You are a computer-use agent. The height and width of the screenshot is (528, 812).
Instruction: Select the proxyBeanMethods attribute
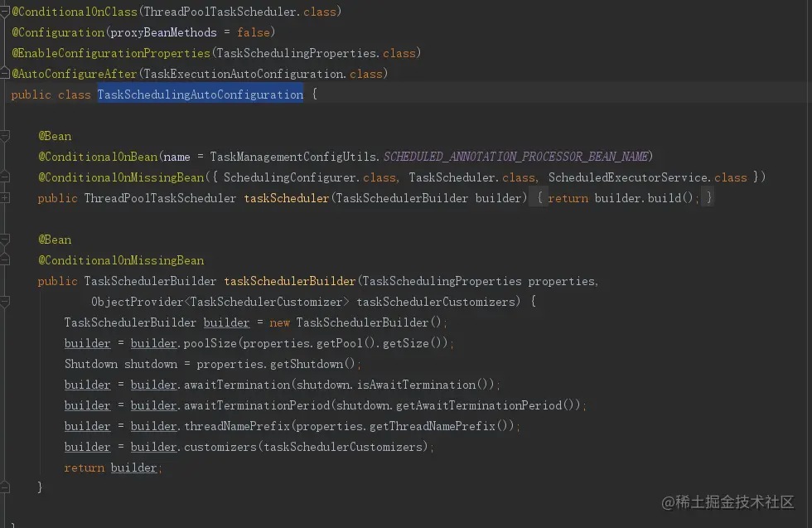pyautogui.click(x=164, y=32)
